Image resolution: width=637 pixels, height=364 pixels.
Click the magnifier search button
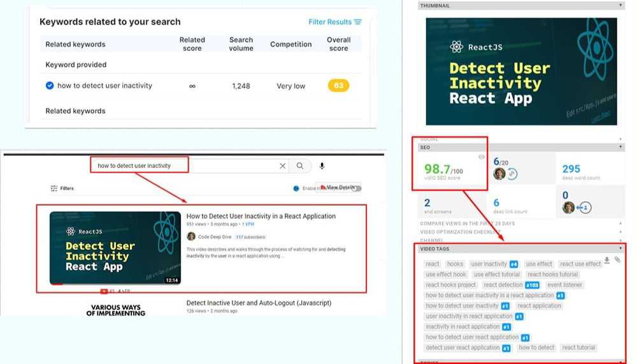300,165
